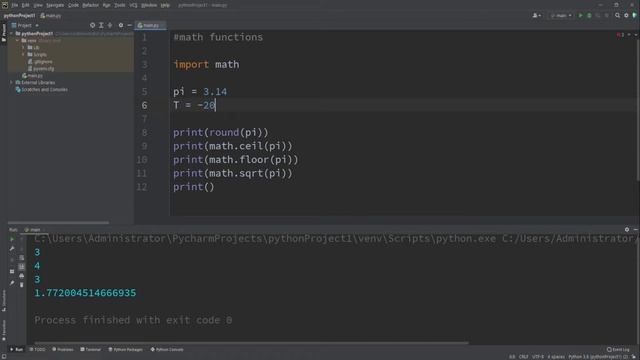Click the python.exe path link in console

point(265,239)
